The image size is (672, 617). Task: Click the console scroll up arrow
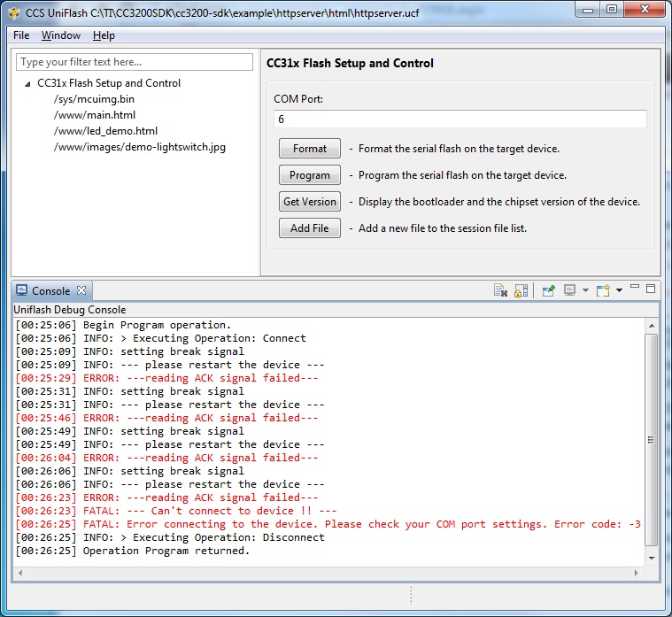pos(652,326)
